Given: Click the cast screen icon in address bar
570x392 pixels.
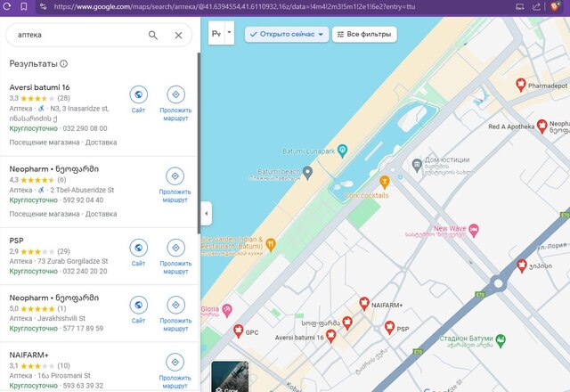Looking at the screenshot, I should click(x=520, y=6).
